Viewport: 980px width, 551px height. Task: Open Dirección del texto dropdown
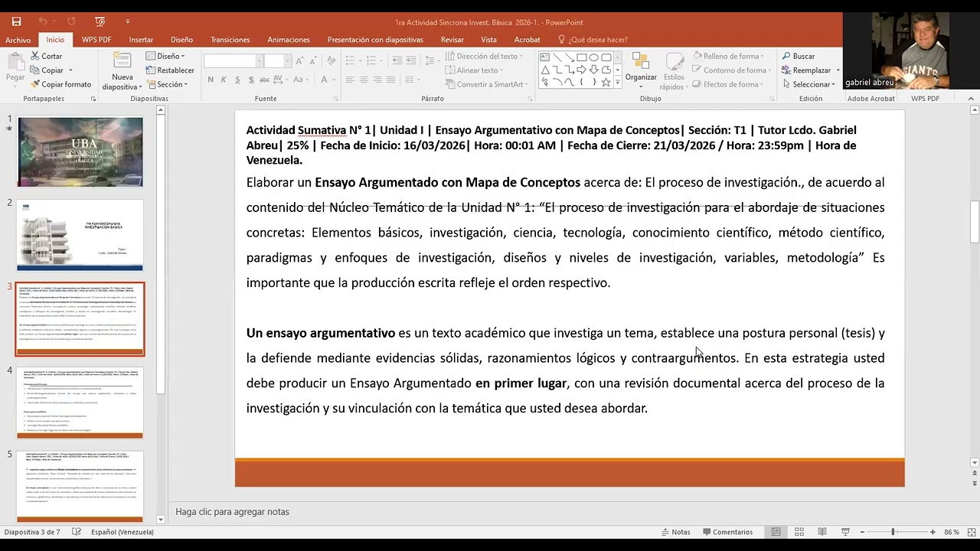coord(484,56)
